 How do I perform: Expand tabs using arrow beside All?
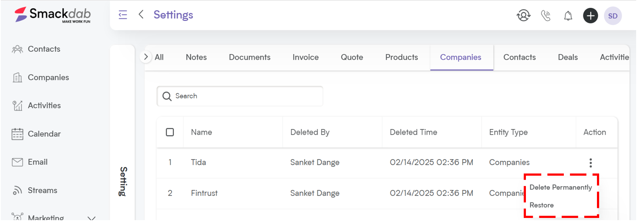pyautogui.click(x=146, y=57)
